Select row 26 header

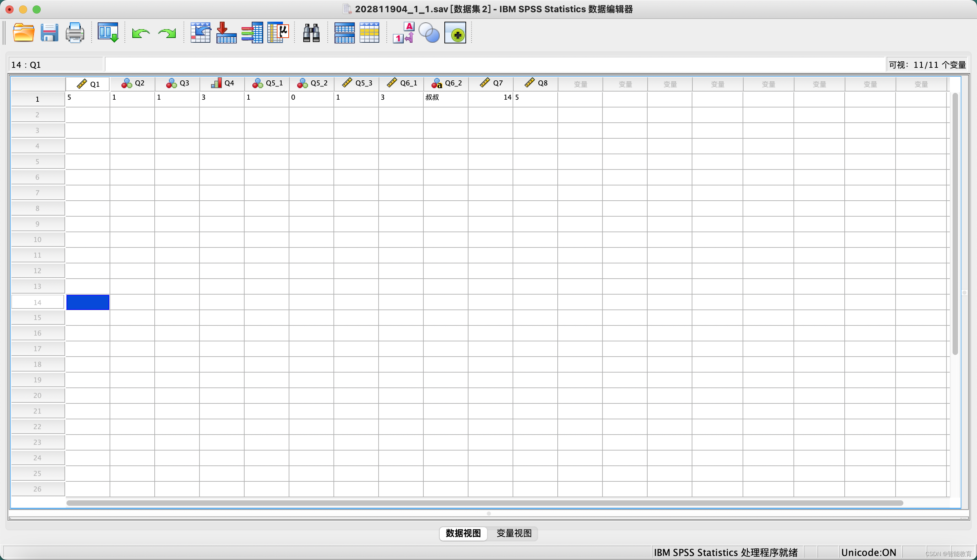coord(38,489)
